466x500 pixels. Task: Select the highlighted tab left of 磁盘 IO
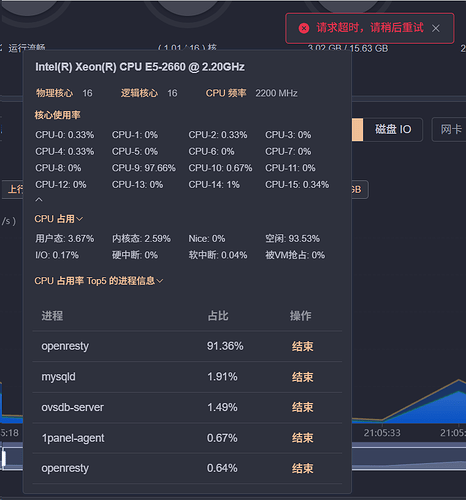(357, 129)
